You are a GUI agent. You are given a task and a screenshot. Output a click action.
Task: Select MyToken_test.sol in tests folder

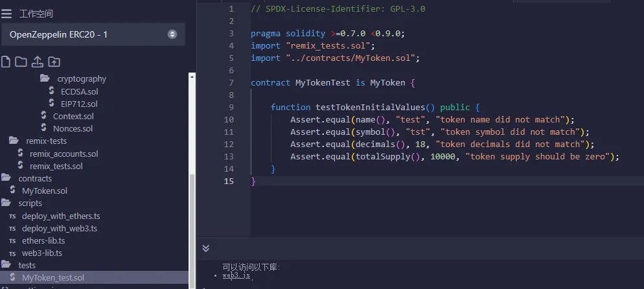[53, 277]
